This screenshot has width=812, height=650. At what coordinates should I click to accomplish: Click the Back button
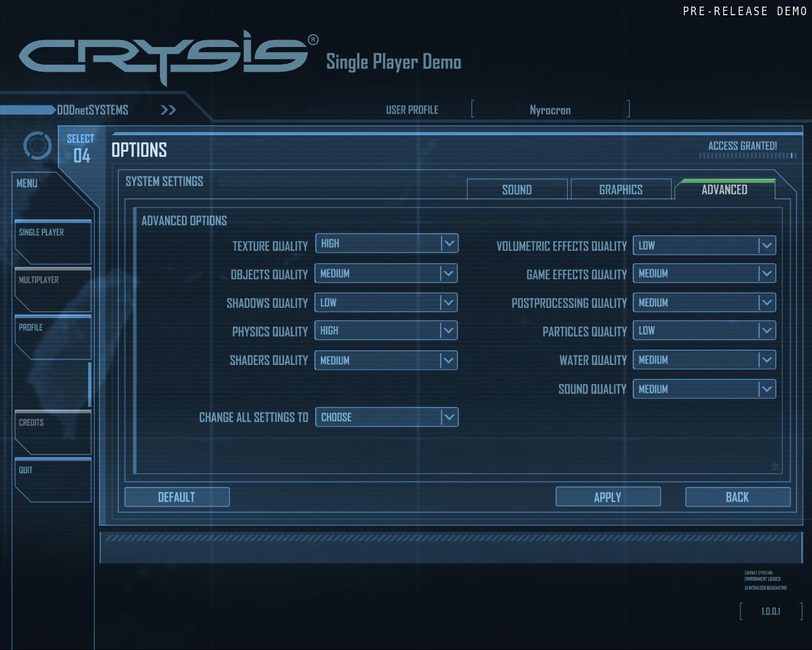coord(738,497)
